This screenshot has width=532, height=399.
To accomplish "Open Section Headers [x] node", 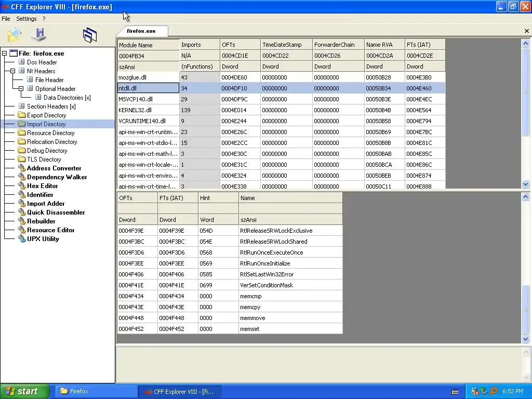I will [x=51, y=106].
